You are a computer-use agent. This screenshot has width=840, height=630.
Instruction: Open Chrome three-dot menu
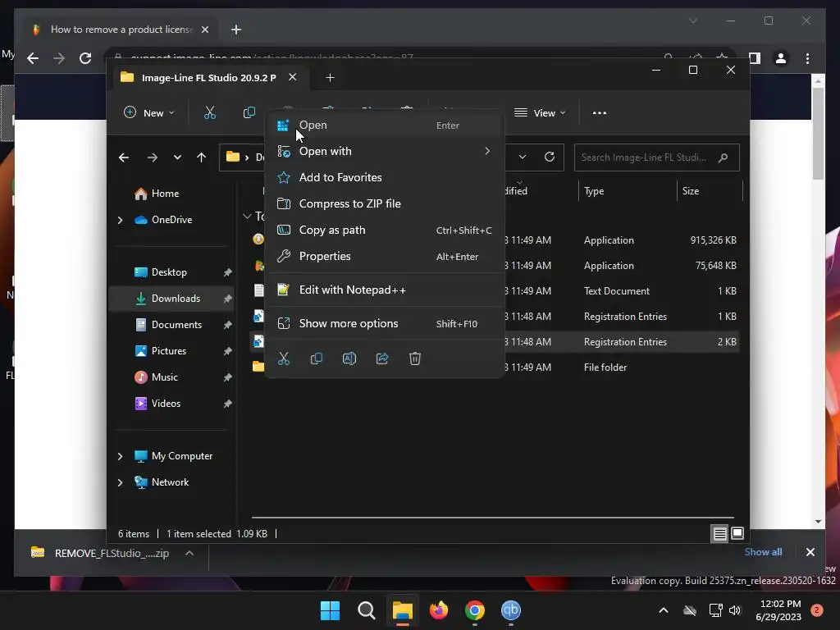(x=807, y=58)
